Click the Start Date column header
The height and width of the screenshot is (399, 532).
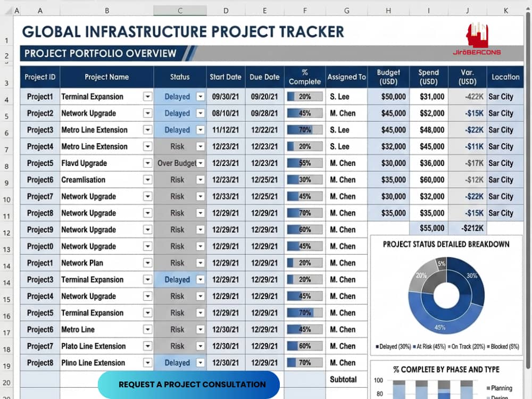pos(226,77)
